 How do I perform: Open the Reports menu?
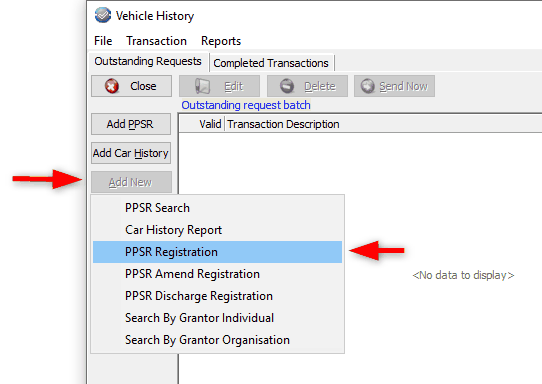click(x=221, y=41)
